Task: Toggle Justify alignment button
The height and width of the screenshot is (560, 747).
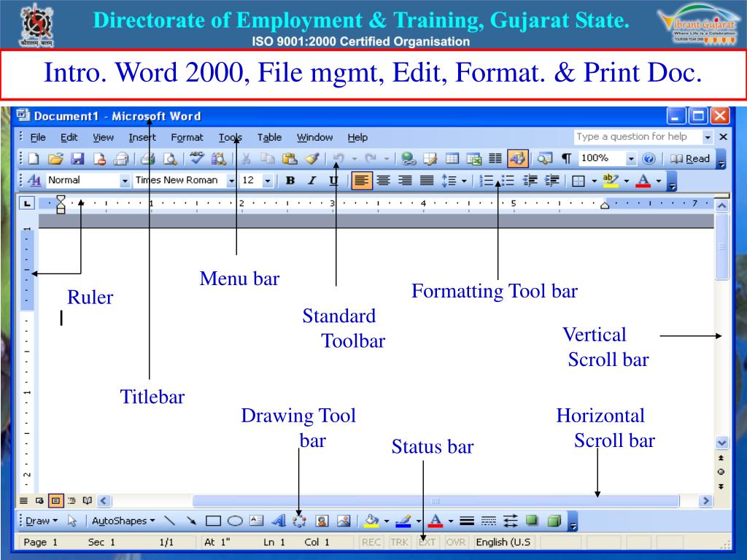Action: (427, 181)
